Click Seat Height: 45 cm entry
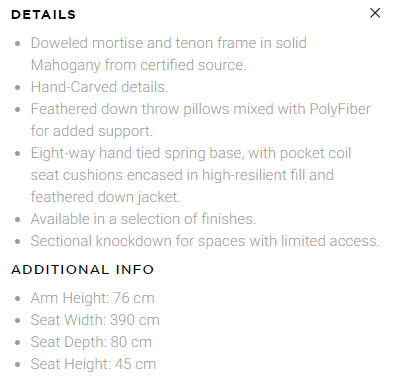399x388 pixels. click(x=93, y=364)
